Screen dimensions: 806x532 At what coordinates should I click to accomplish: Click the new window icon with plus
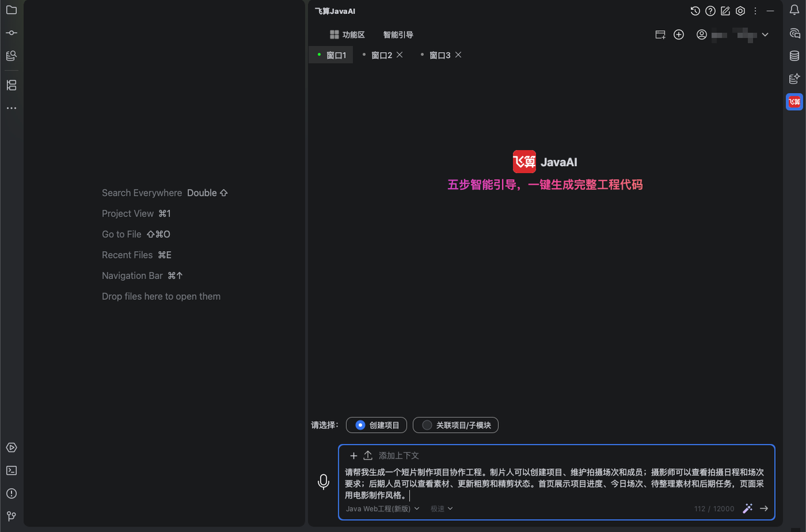[x=660, y=35]
